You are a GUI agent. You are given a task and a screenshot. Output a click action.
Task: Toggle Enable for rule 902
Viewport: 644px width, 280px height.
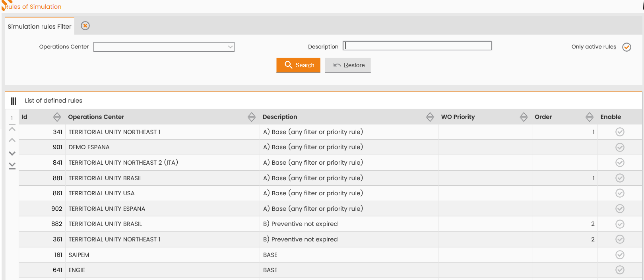pos(620,209)
